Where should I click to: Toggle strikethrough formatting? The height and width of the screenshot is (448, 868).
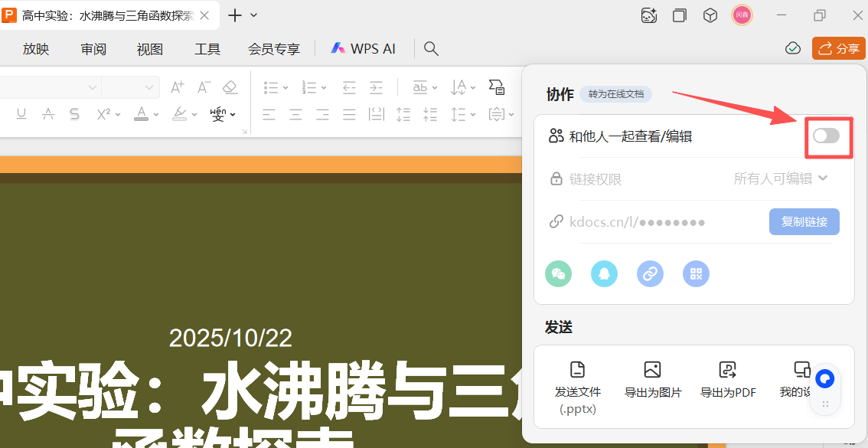click(73, 113)
